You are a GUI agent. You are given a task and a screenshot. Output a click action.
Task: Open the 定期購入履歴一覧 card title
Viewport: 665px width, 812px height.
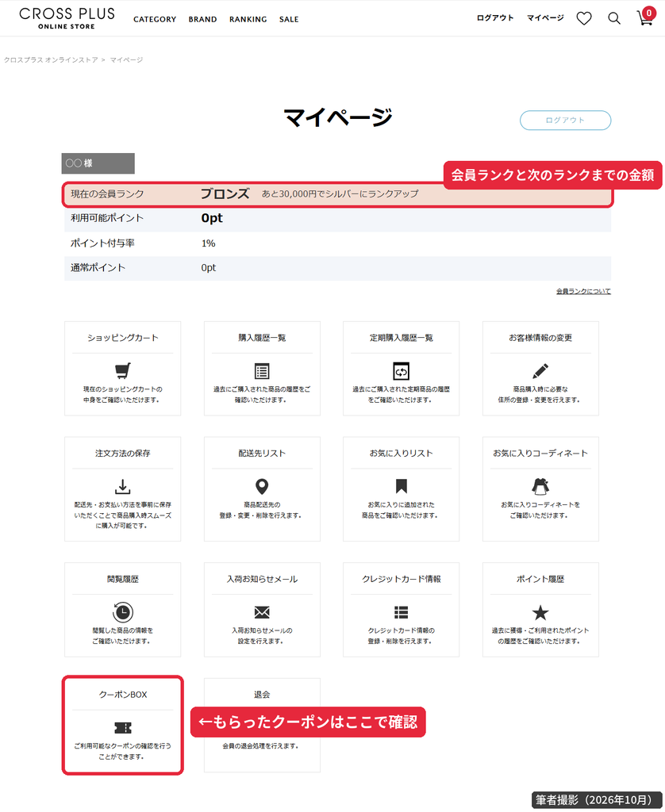click(x=402, y=338)
